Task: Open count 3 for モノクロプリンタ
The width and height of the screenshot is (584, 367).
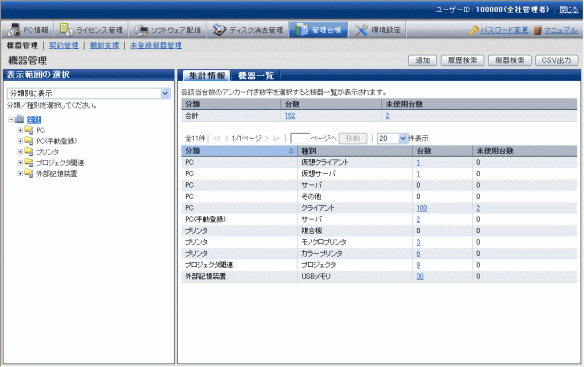Action: 418,242
